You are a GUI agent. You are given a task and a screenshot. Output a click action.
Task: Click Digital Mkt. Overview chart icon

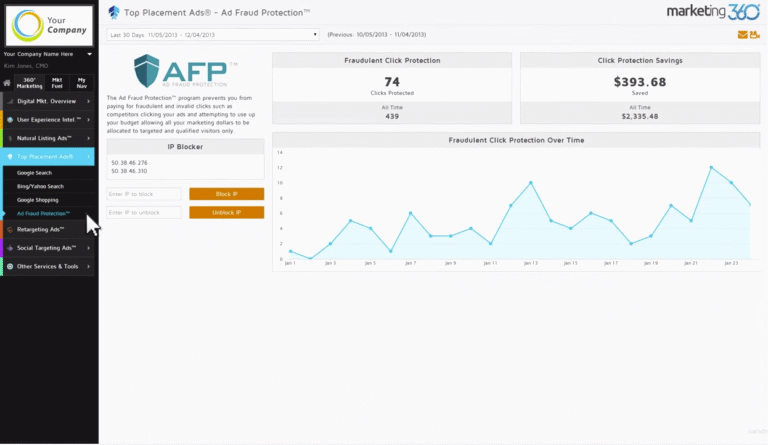(10, 101)
